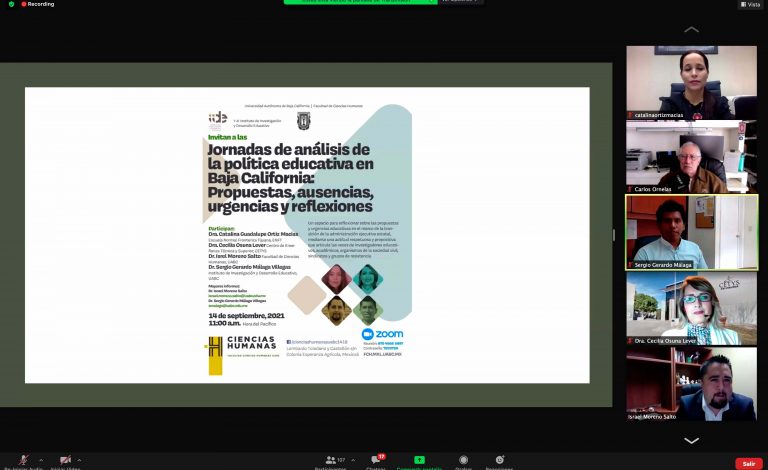Open the Reactions menu
768x470 pixels.
tap(499, 461)
